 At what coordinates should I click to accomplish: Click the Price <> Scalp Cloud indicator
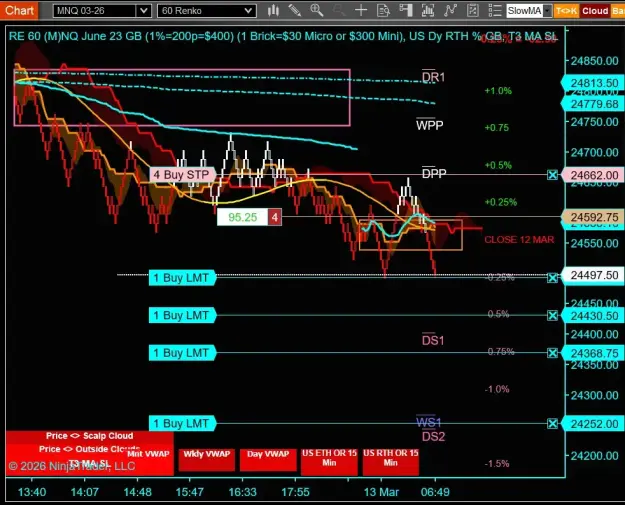[89, 436]
